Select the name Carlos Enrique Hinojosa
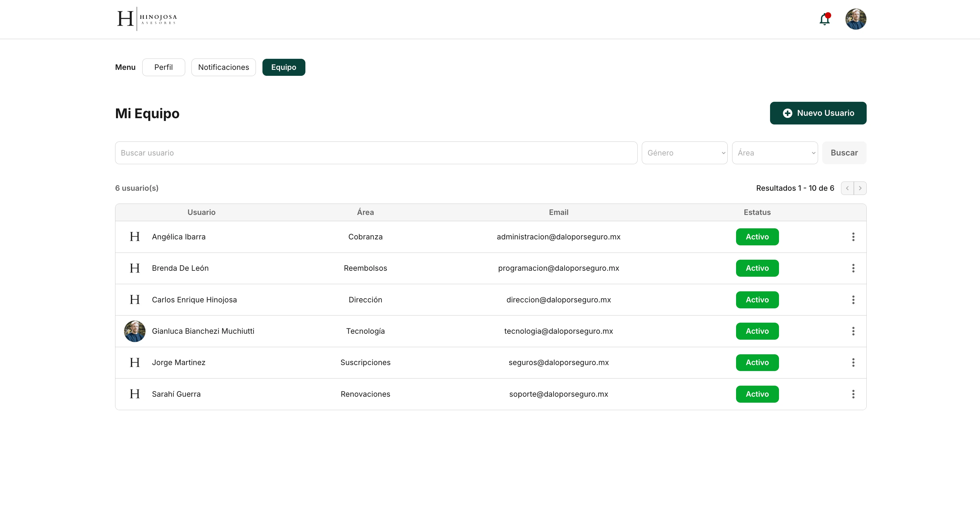This screenshot has height=514, width=980. [x=194, y=300]
